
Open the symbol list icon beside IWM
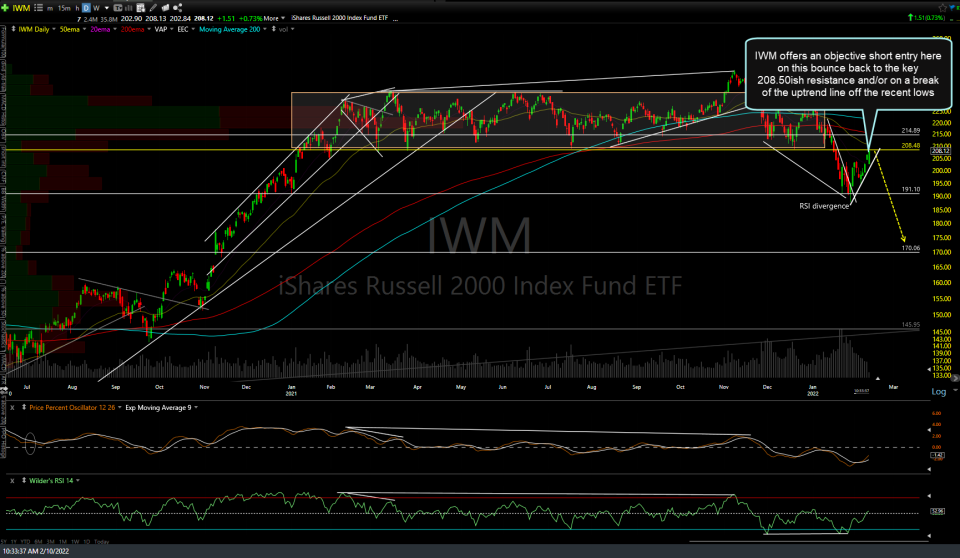39,8
